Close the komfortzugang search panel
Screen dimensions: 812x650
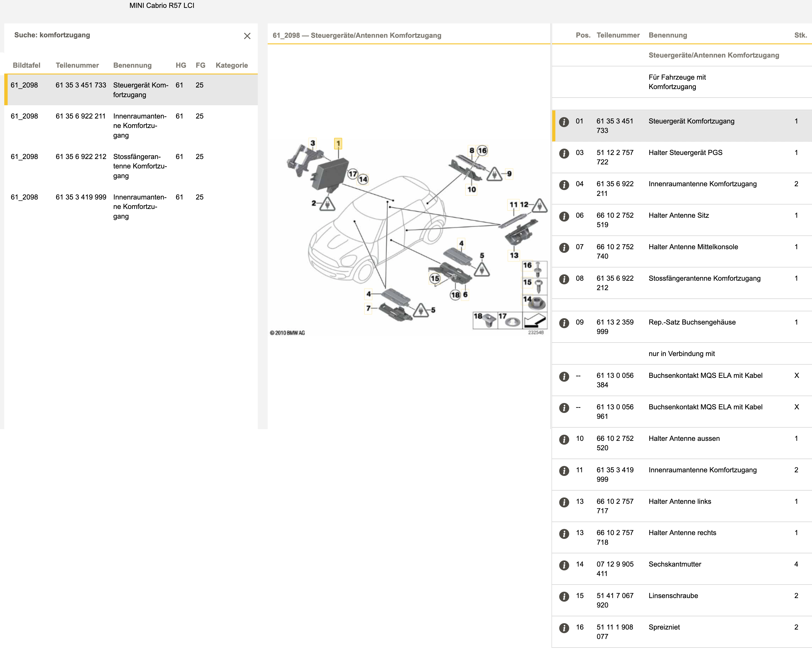247,36
